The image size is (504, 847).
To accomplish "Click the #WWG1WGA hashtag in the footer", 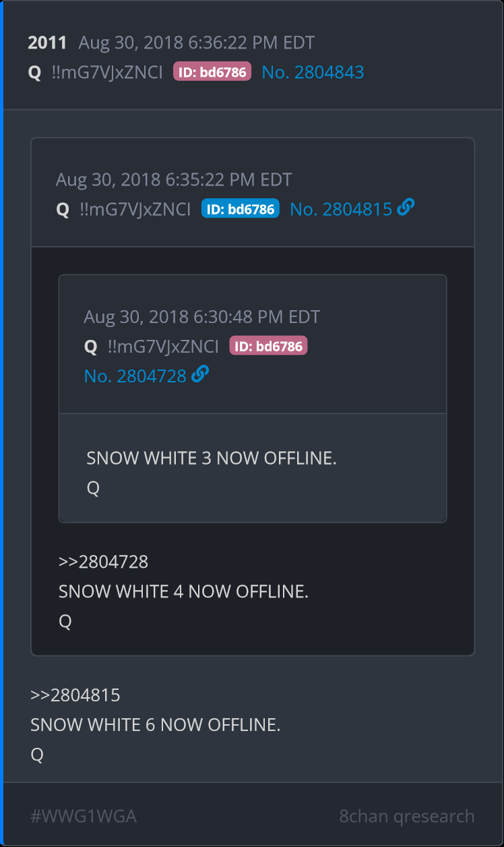I will 84,817.
